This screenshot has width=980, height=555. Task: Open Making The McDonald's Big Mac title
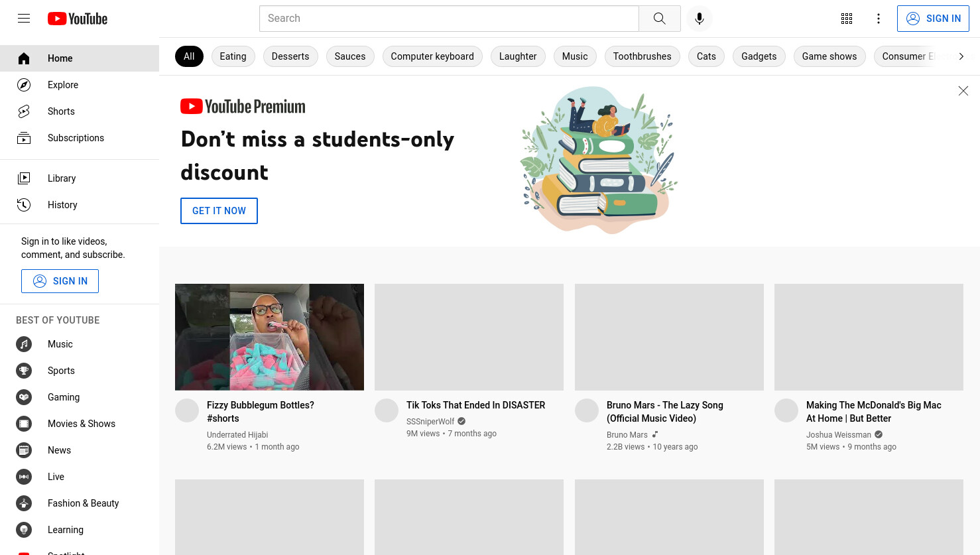(873, 412)
